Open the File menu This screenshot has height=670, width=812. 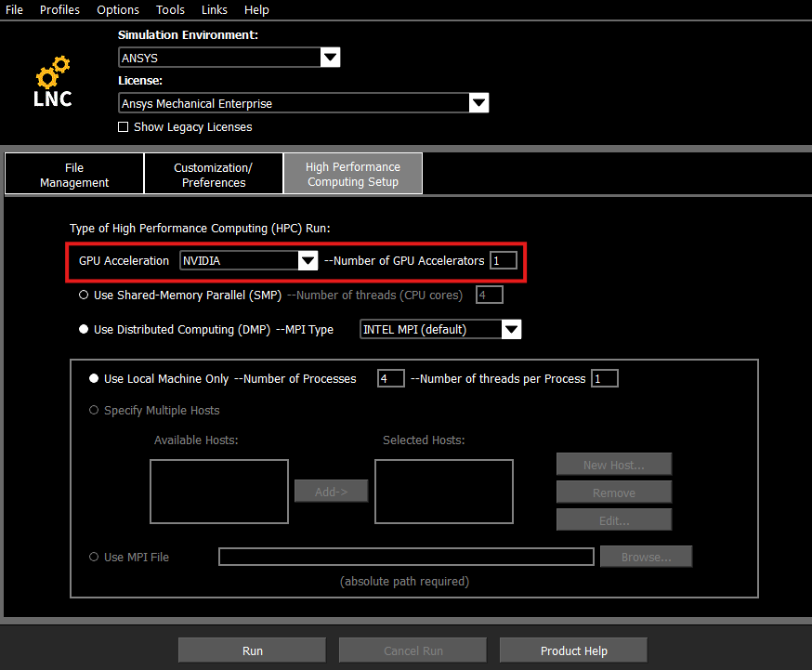(14, 10)
